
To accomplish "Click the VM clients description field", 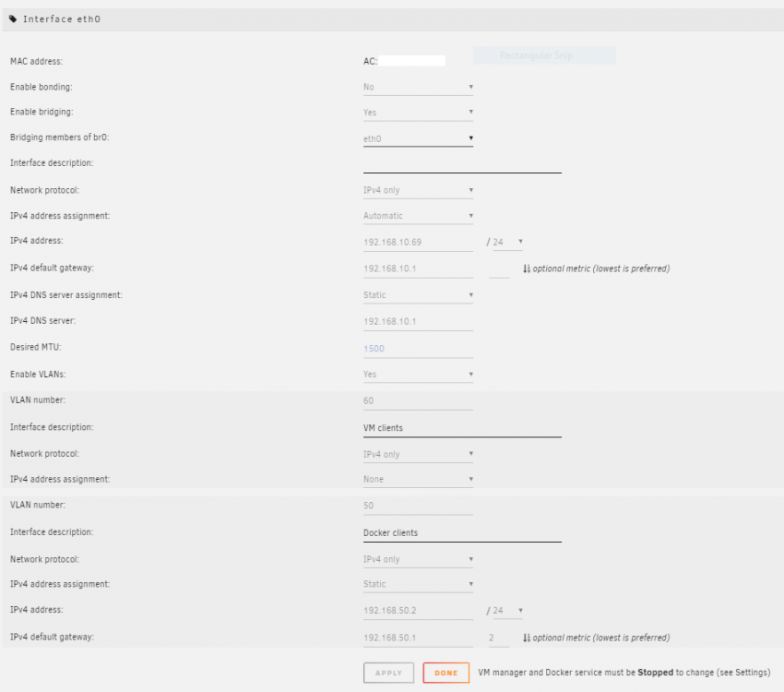I will (462, 428).
